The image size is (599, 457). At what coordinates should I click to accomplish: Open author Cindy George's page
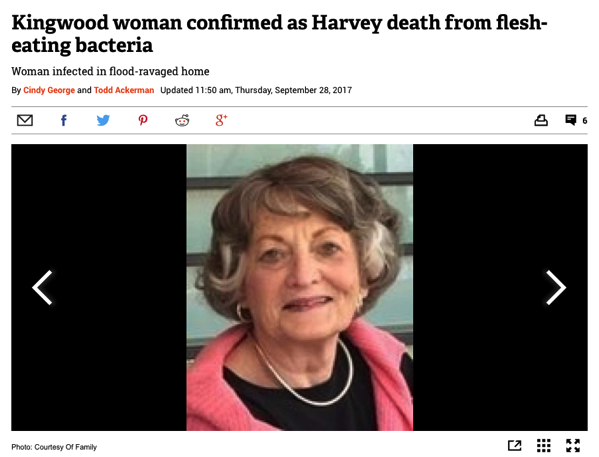coord(49,90)
